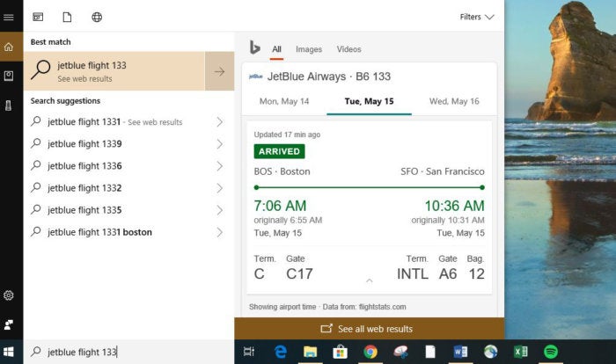Click the flightstats.com data source text
Viewport: 616px width, 364px height.
click(382, 307)
